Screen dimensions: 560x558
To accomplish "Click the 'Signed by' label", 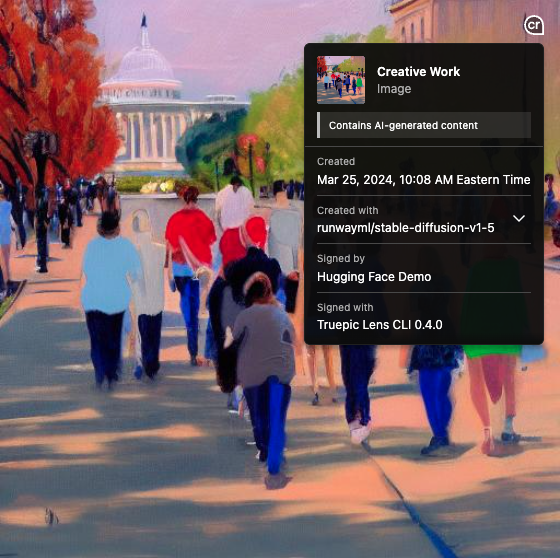I will (x=341, y=258).
